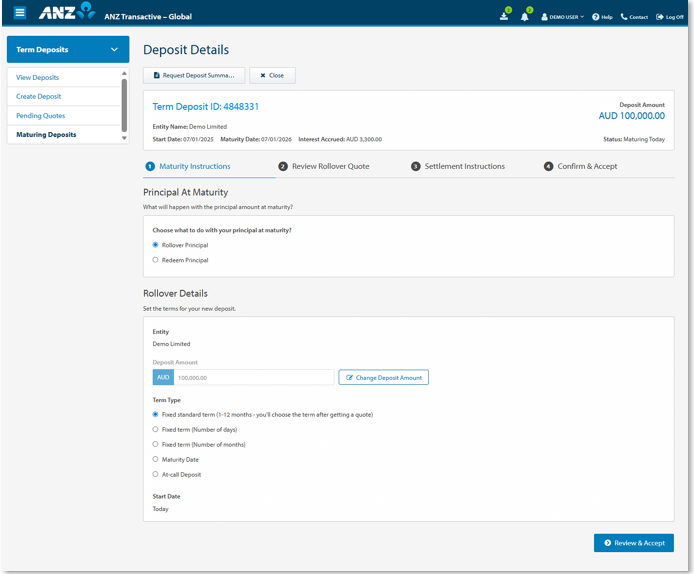Choose the At-call Deposit term type

155,474
